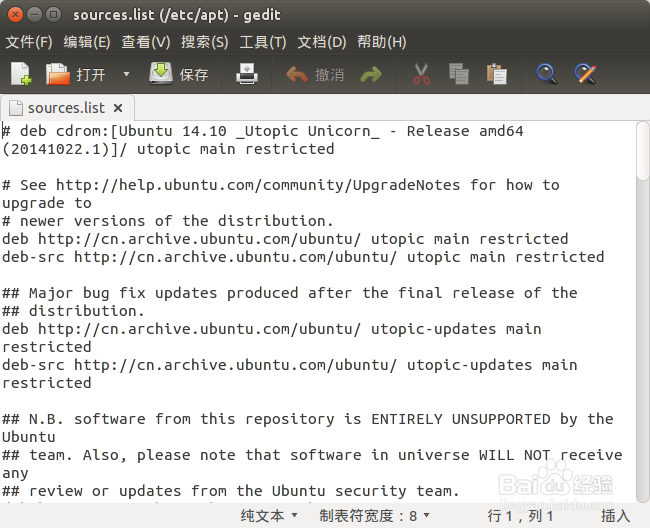650x528 pixels.
Task: Click the 行 1, 列 1 status entry
Action: (520, 516)
